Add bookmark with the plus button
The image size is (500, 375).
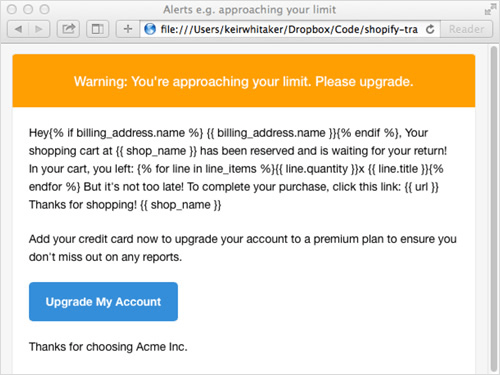click(x=128, y=29)
